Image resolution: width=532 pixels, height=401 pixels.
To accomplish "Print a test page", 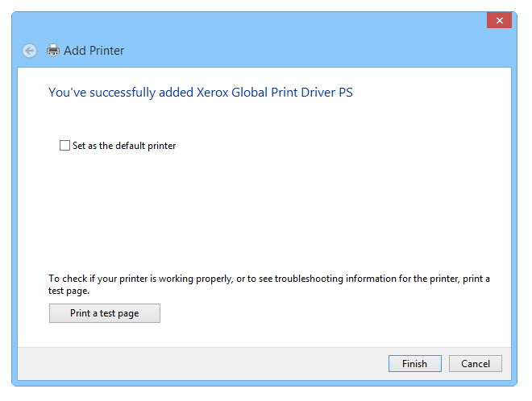I will (105, 313).
